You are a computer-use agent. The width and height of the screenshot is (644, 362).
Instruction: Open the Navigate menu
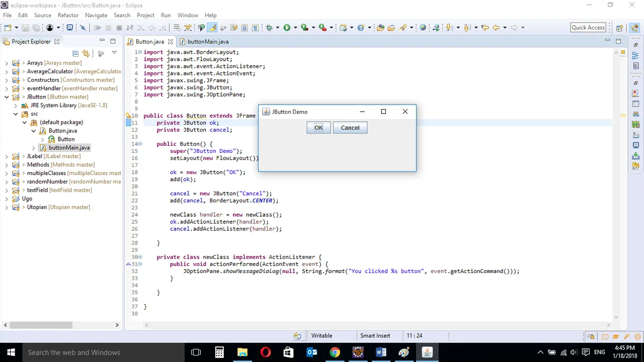[96, 15]
